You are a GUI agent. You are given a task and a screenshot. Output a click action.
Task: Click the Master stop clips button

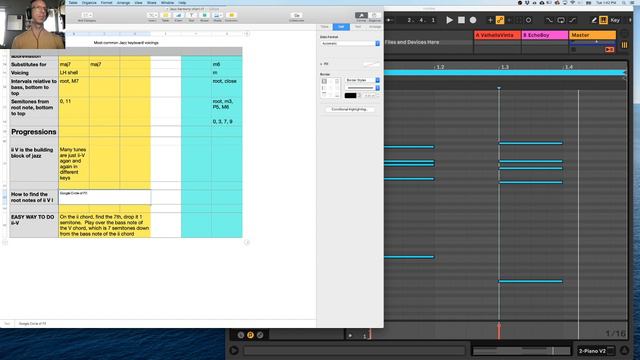(609, 49)
